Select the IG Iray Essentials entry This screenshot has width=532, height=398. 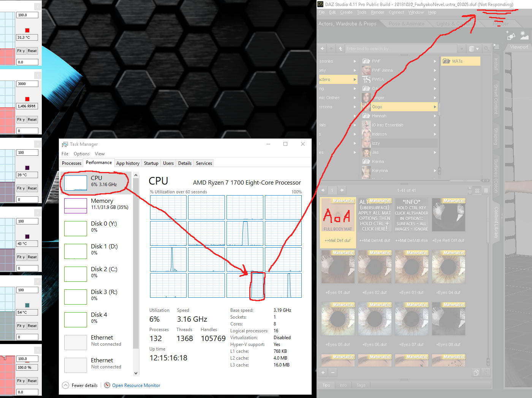pyautogui.click(x=399, y=125)
